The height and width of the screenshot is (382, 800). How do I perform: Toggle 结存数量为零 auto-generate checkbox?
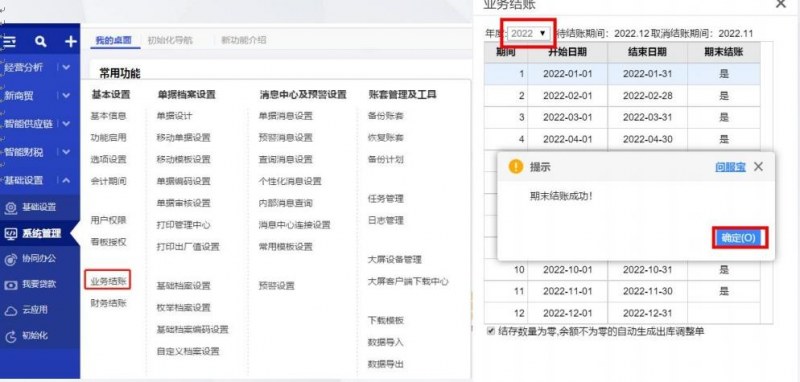click(x=491, y=331)
